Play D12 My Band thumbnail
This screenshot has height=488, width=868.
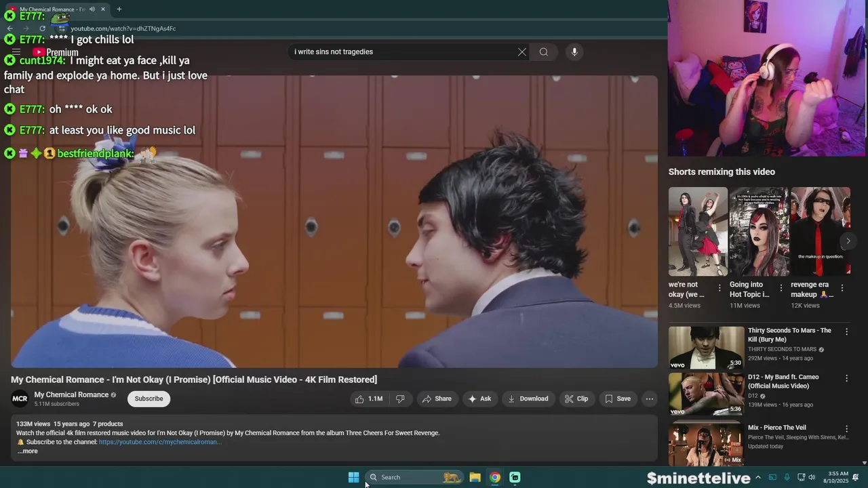tap(706, 394)
